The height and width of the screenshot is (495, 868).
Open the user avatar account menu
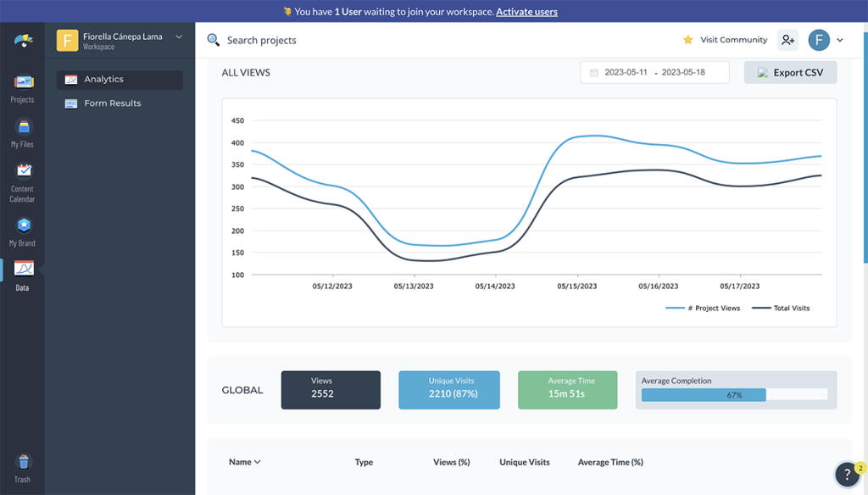[826, 40]
